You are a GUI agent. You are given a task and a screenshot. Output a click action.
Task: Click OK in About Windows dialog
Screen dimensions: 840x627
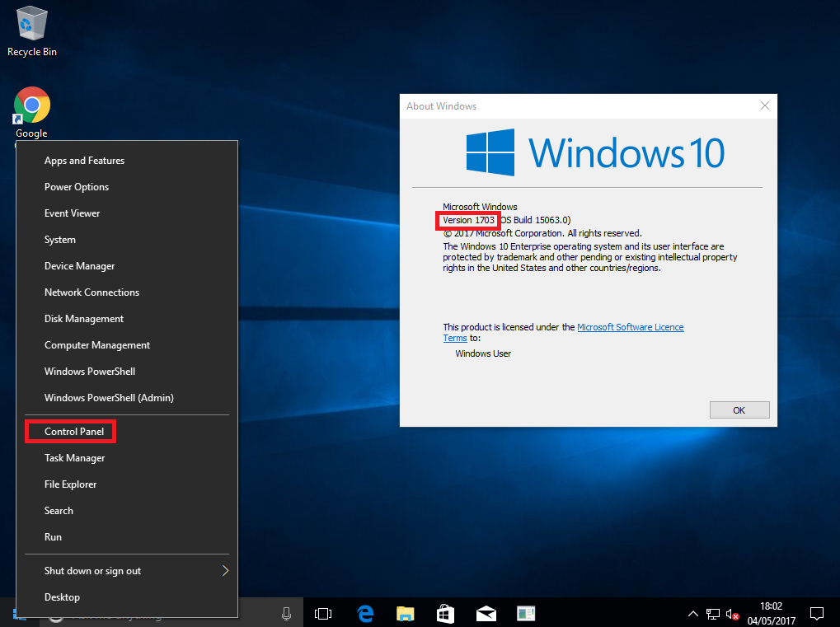pos(739,410)
